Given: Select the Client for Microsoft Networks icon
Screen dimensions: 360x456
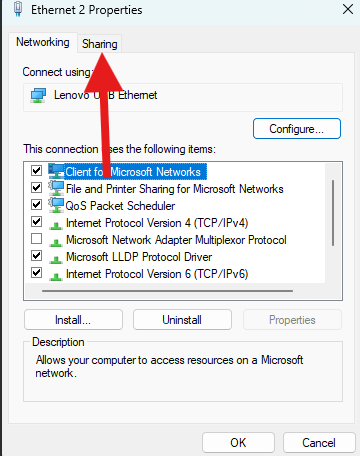Looking at the screenshot, I should tap(55, 171).
